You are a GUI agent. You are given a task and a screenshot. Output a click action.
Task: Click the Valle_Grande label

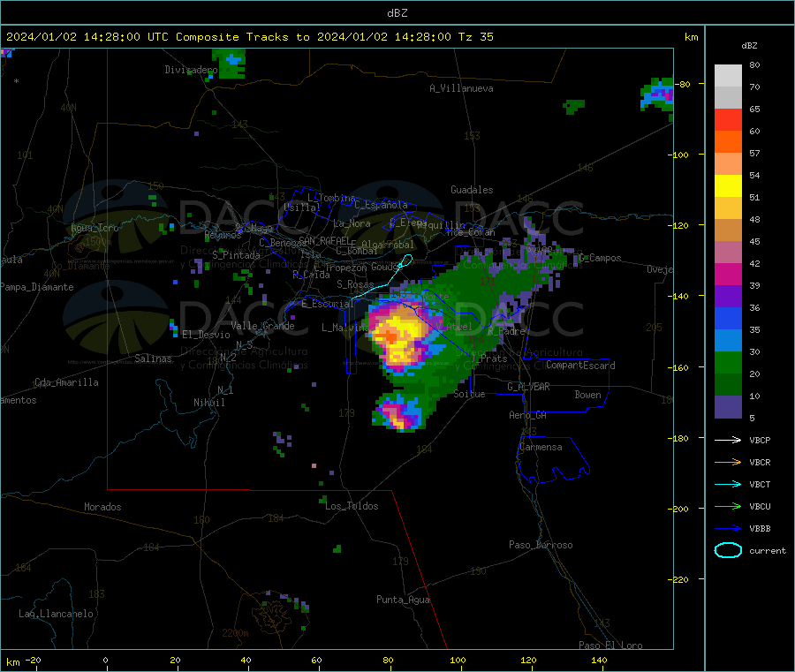pos(262,326)
